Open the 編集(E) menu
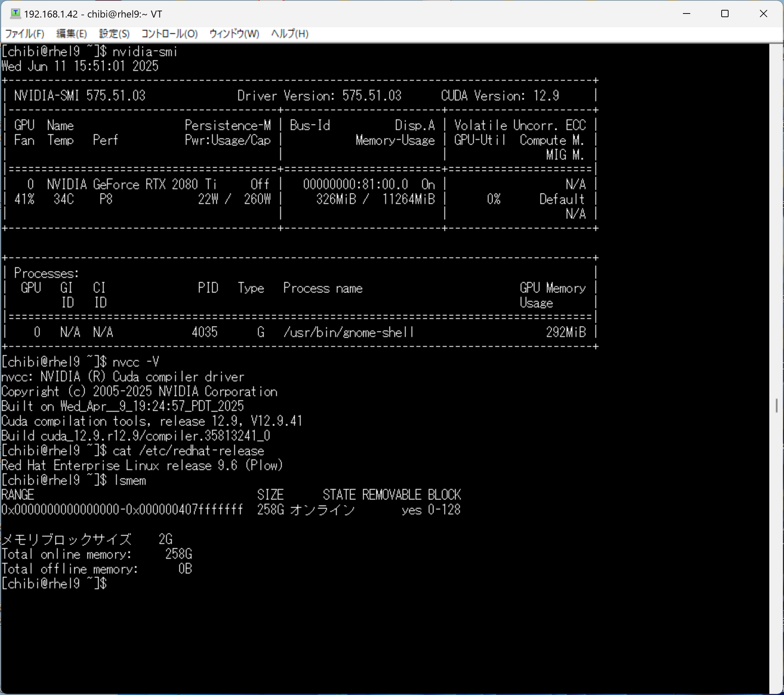784x695 pixels. pyautogui.click(x=72, y=34)
